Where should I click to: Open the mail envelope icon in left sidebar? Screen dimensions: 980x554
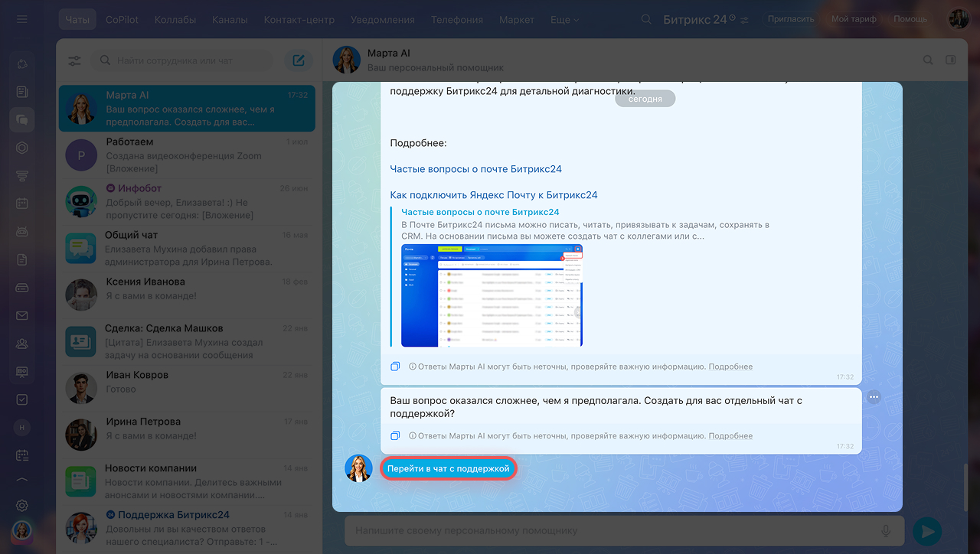pos(22,316)
